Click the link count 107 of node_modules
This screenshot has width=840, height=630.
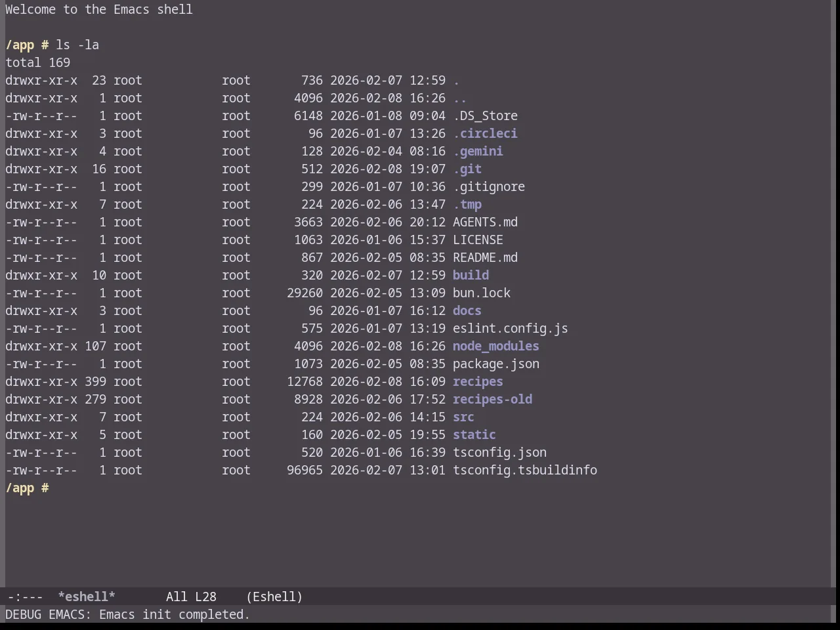coord(95,346)
